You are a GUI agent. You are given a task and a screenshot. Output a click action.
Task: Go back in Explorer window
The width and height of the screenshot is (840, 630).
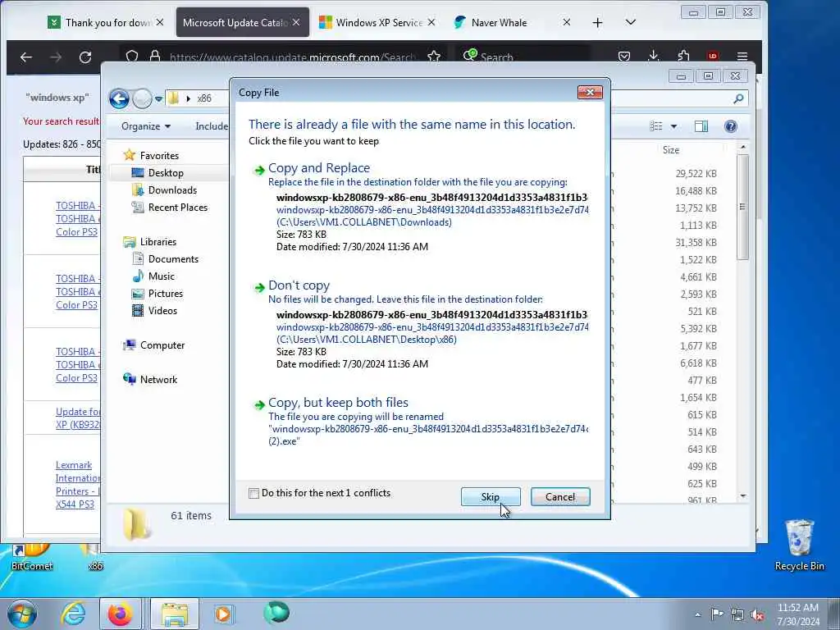[119, 98]
